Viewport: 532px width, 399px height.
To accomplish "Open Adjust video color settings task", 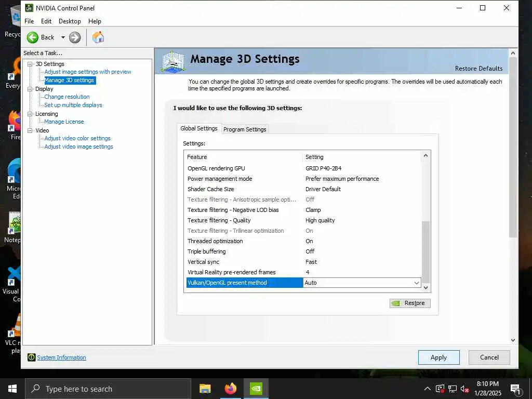I will pyautogui.click(x=77, y=138).
